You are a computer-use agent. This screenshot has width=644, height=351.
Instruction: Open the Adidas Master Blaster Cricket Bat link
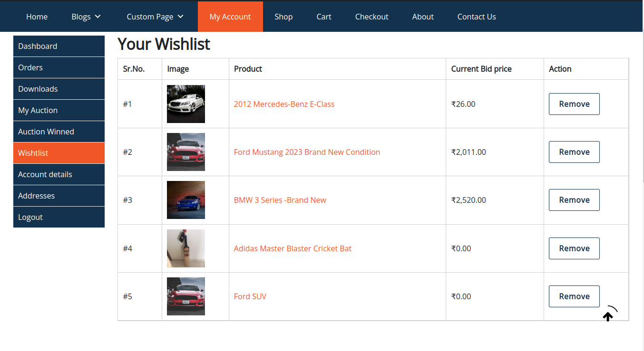click(x=293, y=248)
